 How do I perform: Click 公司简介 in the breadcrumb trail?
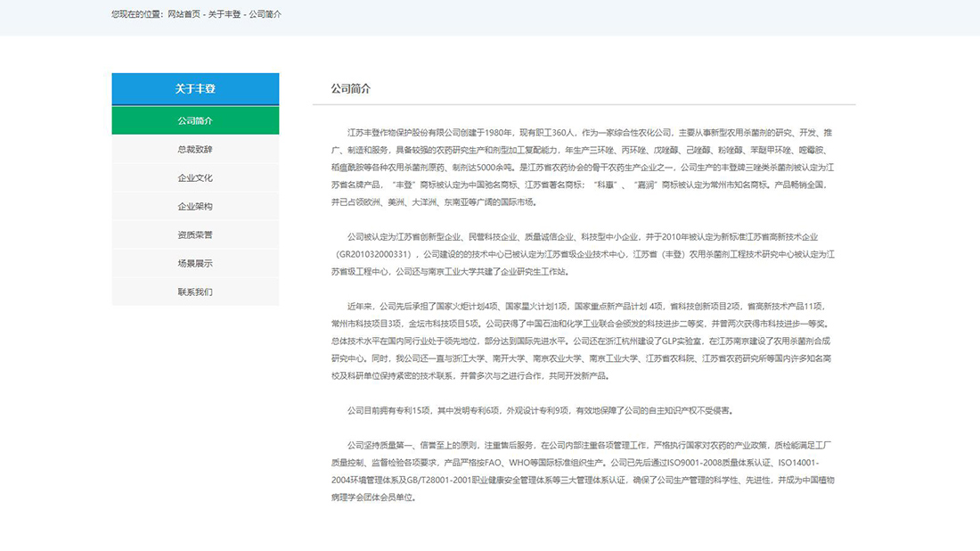[x=267, y=13]
